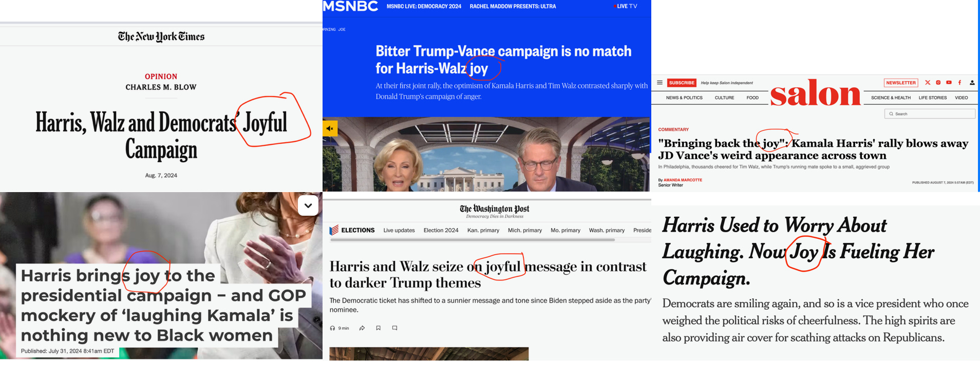Open Salon Food section
Image resolution: width=980 pixels, height=378 pixels.
[x=752, y=98]
